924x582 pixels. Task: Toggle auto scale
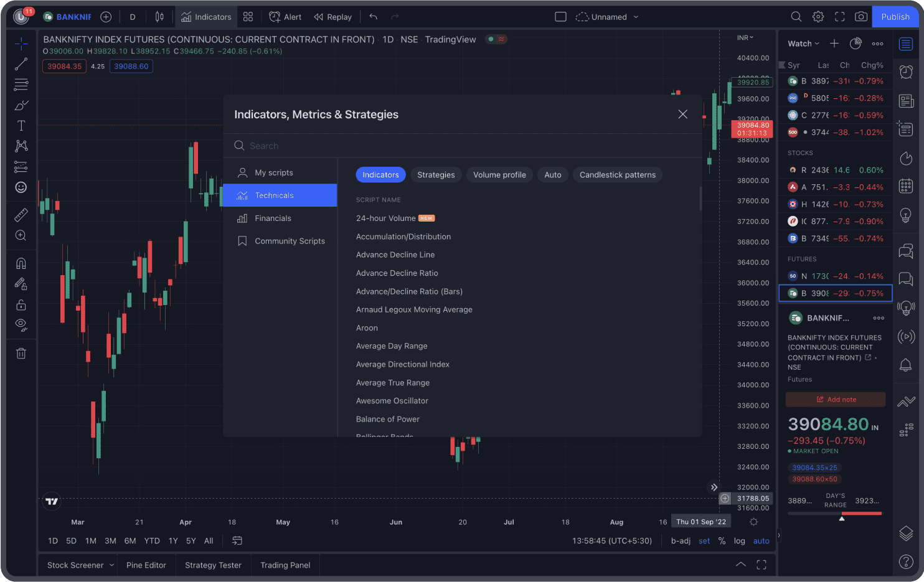(x=761, y=541)
